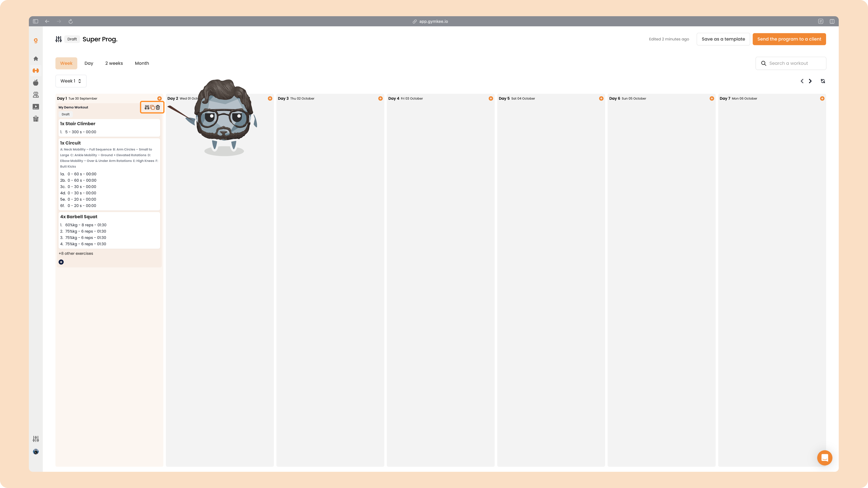
Task: Switch to 2 weeks view tab
Action: 114,63
